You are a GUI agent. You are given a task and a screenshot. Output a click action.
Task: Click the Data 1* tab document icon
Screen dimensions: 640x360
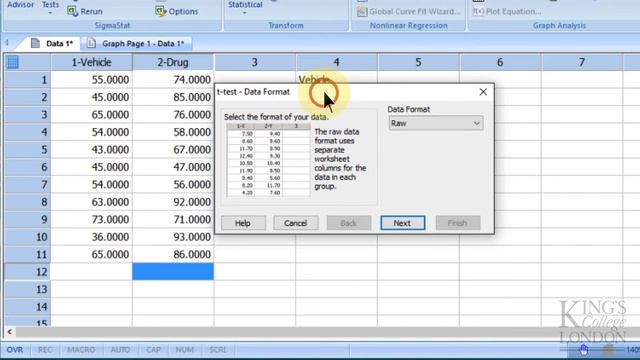tap(36, 43)
